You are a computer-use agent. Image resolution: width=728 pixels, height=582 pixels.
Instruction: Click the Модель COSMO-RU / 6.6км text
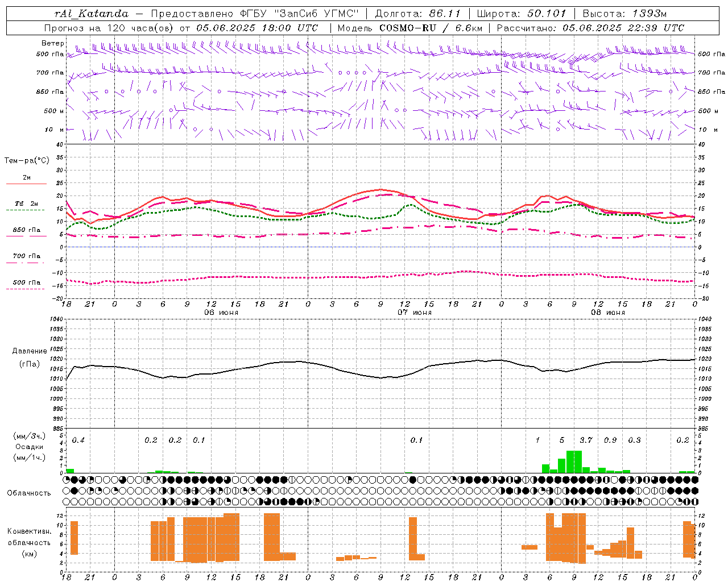pos(409,28)
